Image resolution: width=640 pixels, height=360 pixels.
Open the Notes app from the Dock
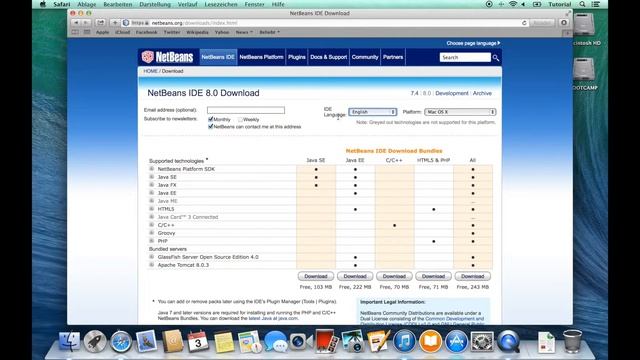[x=224, y=341]
